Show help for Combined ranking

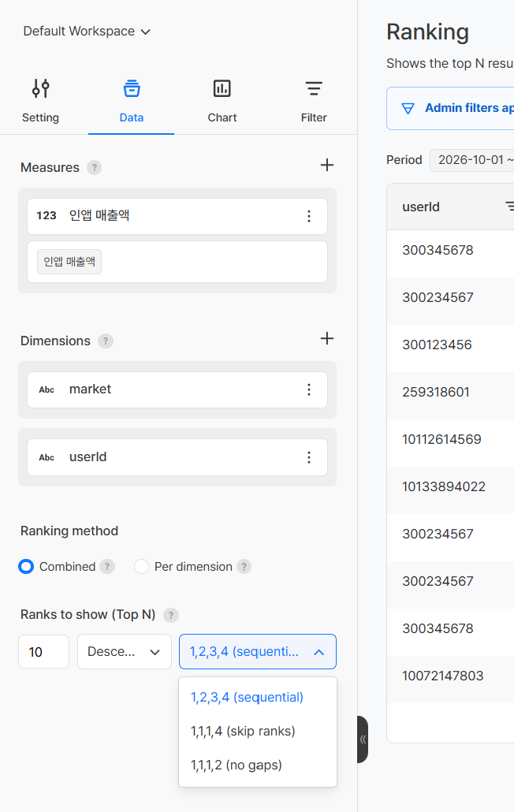pos(107,567)
